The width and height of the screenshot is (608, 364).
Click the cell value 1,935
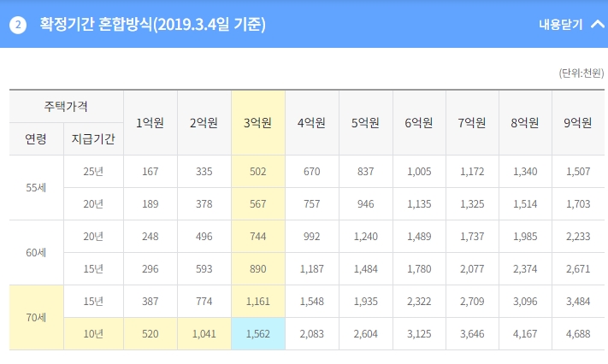click(366, 302)
